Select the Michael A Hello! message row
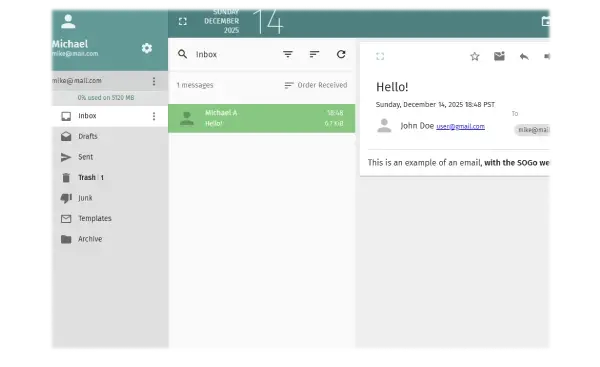 [261, 118]
